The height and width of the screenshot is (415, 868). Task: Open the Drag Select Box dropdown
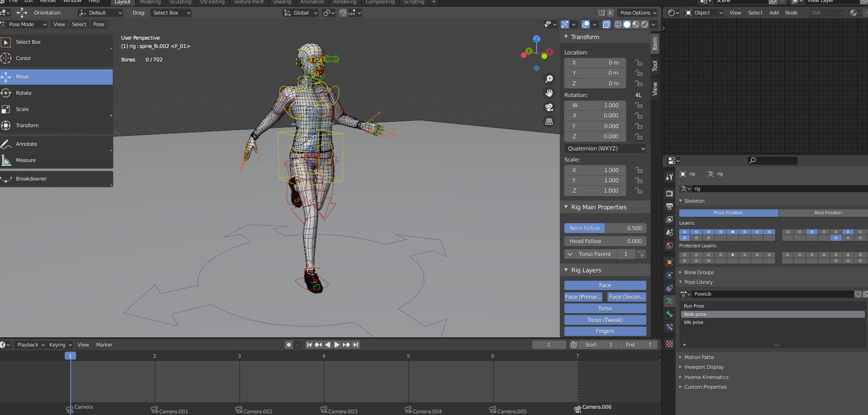click(x=171, y=13)
